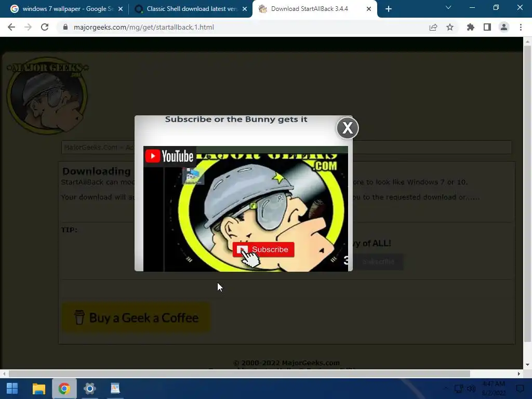Go back using browser back arrow
This screenshot has width=532, height=399.
coord(11,27)
